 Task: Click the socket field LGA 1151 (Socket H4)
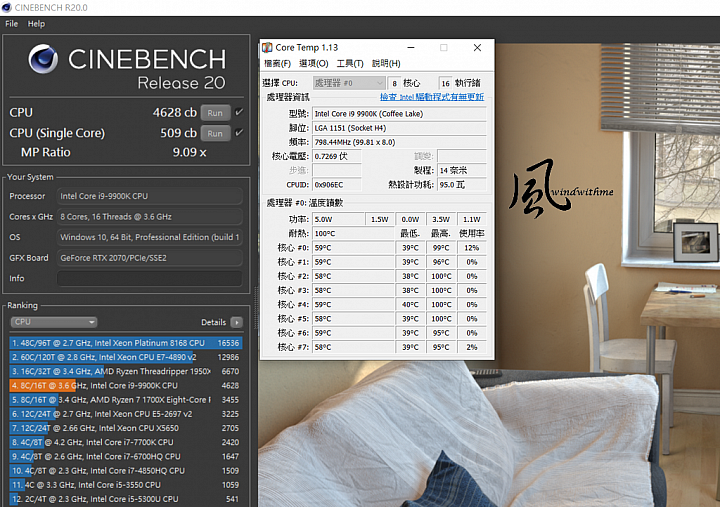(399, 128)
